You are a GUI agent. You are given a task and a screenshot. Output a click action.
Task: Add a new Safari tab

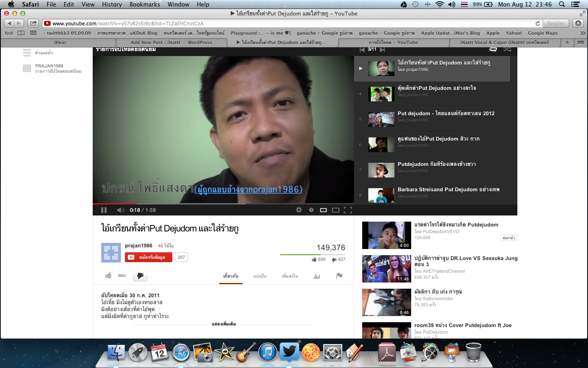point(567,42)
